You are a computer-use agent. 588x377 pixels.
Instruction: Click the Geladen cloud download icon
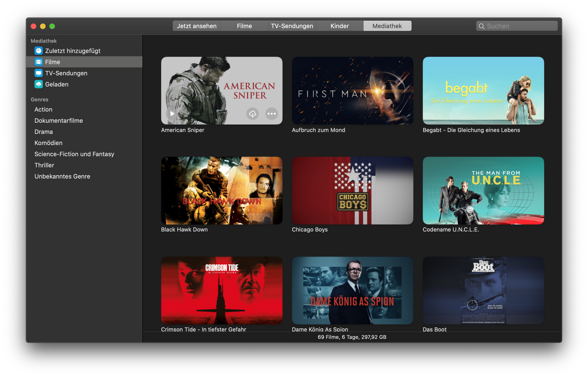click(38, 84)
